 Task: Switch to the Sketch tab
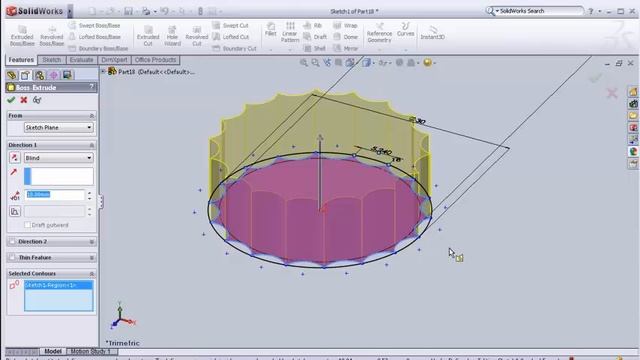(51, 60)
